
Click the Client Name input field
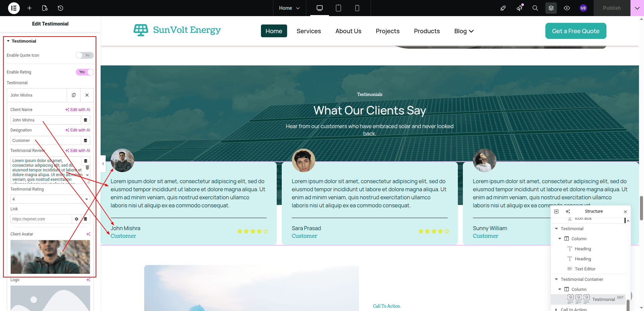click(46, 120)
